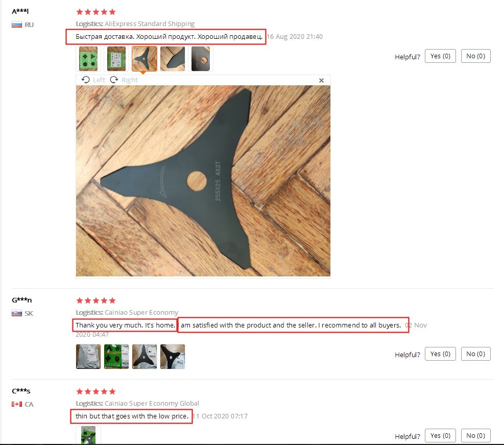Open fourth thumbnail showing blade tip

(x=173, y=59)
